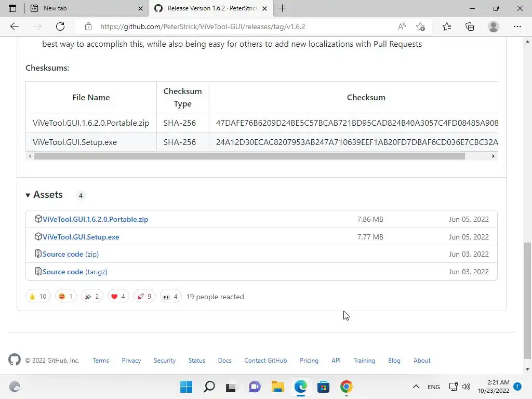Show hidden system tray icons
This screenshot has height=399, width=532.
click(x=416, y=387)
